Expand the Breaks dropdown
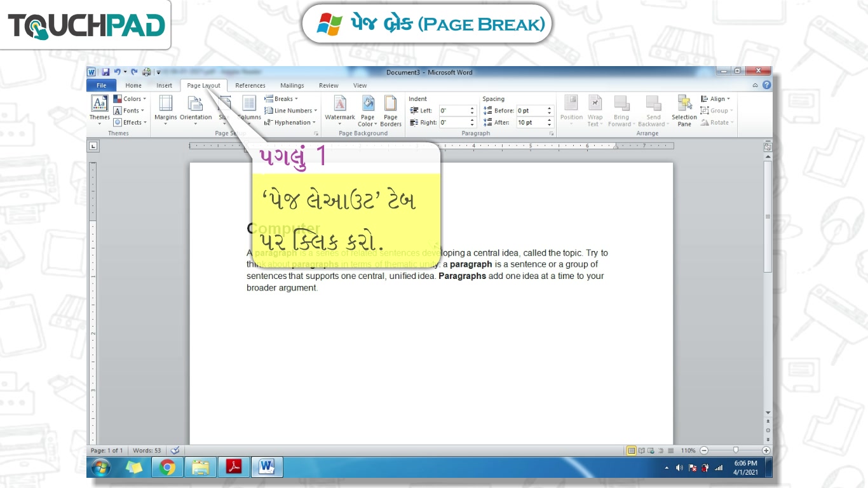Screen dimensions: 868x488 click(281, 98)
